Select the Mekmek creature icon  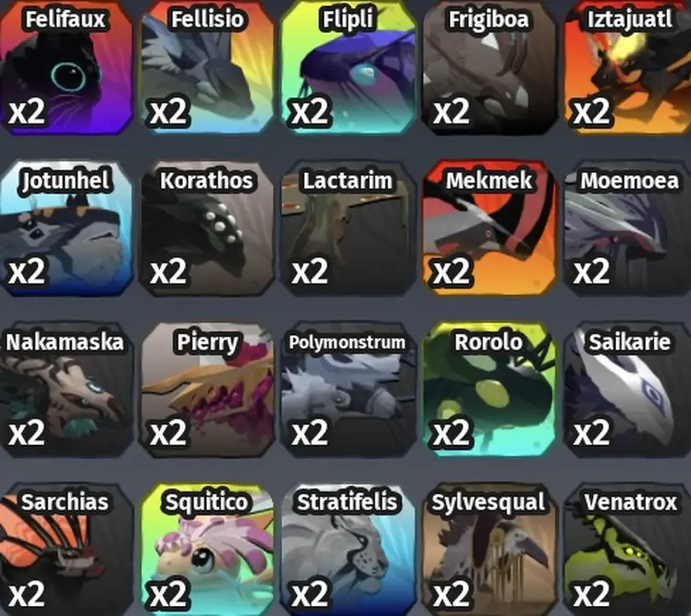[489, 228]
